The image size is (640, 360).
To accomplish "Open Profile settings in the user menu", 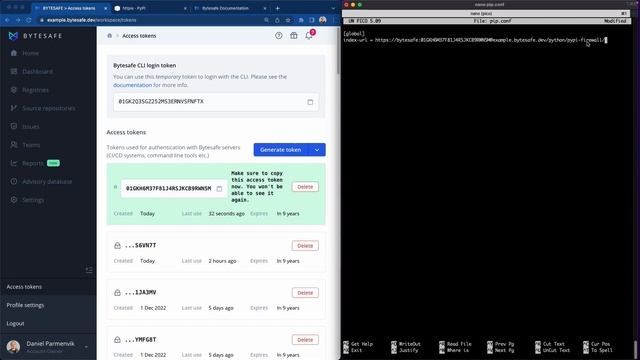I will [x=25, y=305].
